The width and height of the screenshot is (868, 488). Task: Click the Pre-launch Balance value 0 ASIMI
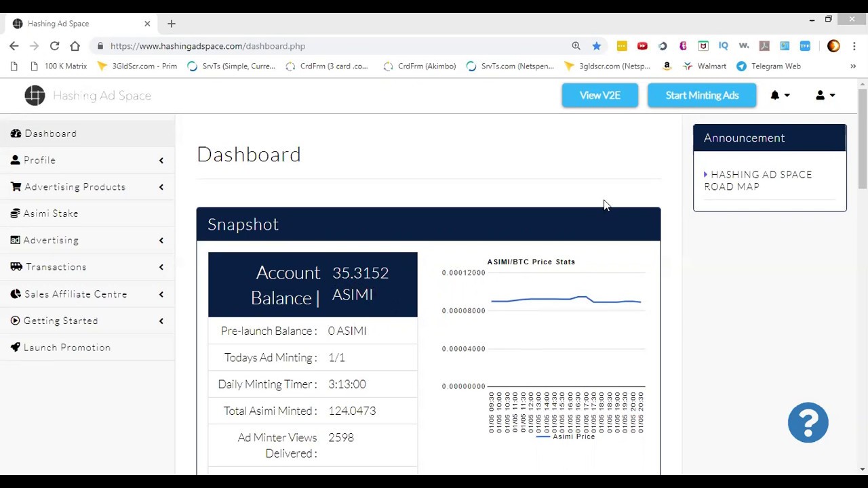click(347, 331)
